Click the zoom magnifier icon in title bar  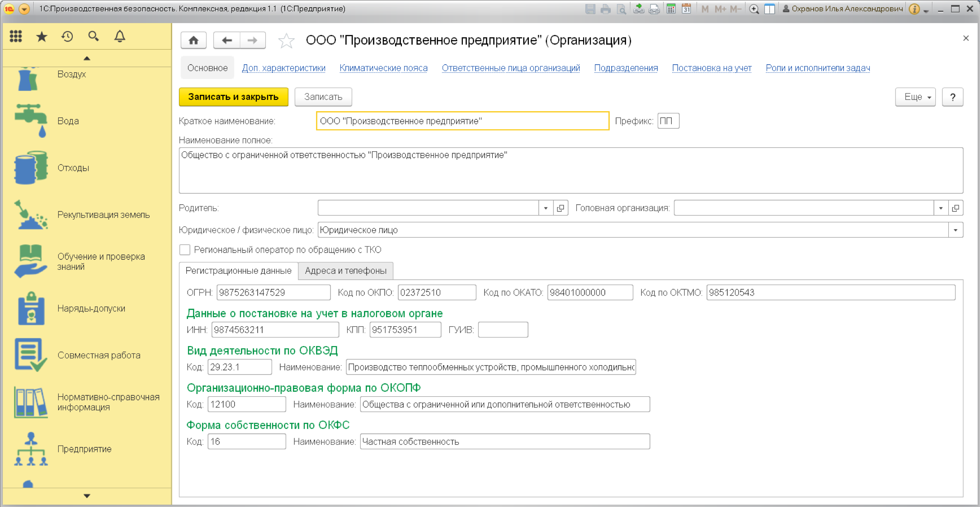point(754,9)
